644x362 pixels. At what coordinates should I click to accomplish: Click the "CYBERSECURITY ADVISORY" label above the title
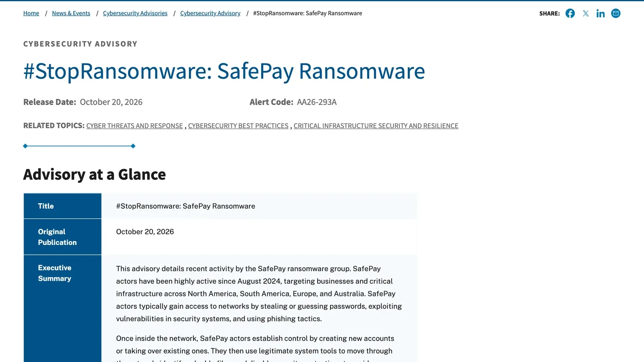(x=80, y=44)
